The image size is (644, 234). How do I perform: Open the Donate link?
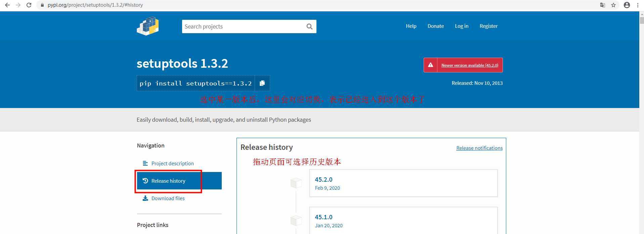(436, 26)
